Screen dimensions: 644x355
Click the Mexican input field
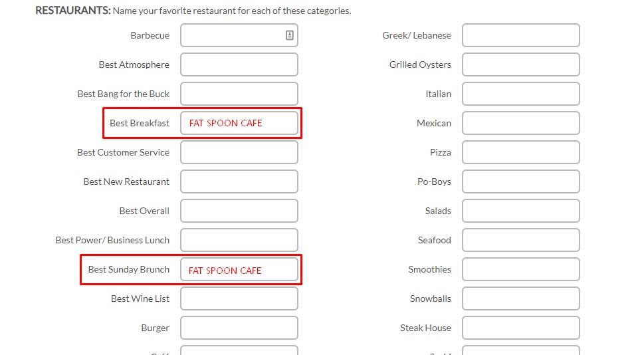521,123
